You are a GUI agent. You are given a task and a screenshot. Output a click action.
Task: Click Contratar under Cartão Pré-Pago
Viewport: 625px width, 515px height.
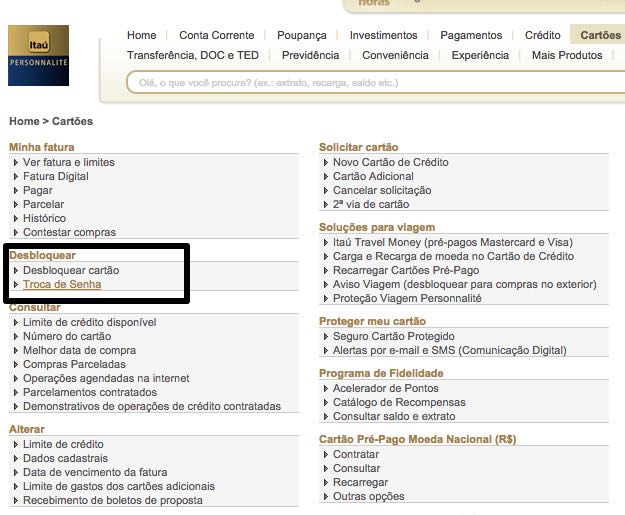(x=356, y=454)
